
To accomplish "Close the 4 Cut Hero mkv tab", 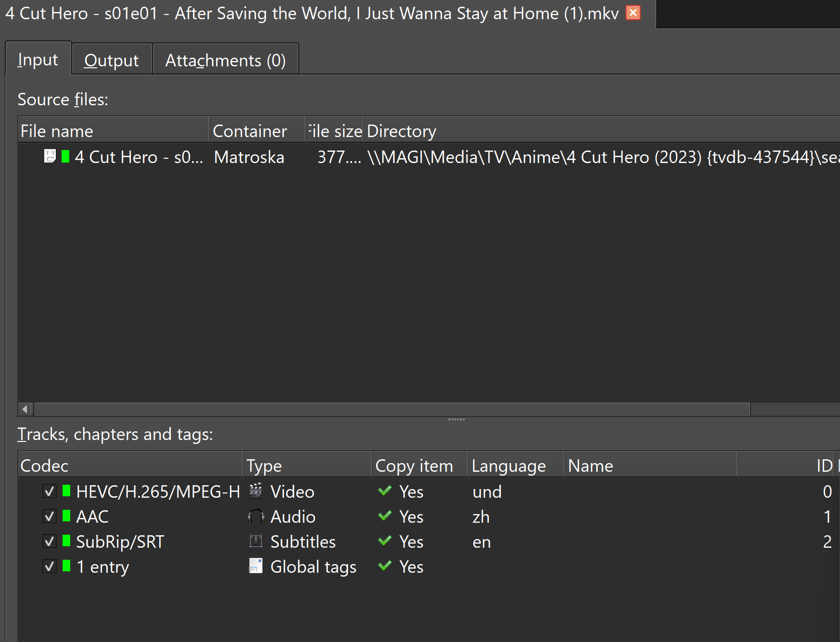I will coord(633,13).
